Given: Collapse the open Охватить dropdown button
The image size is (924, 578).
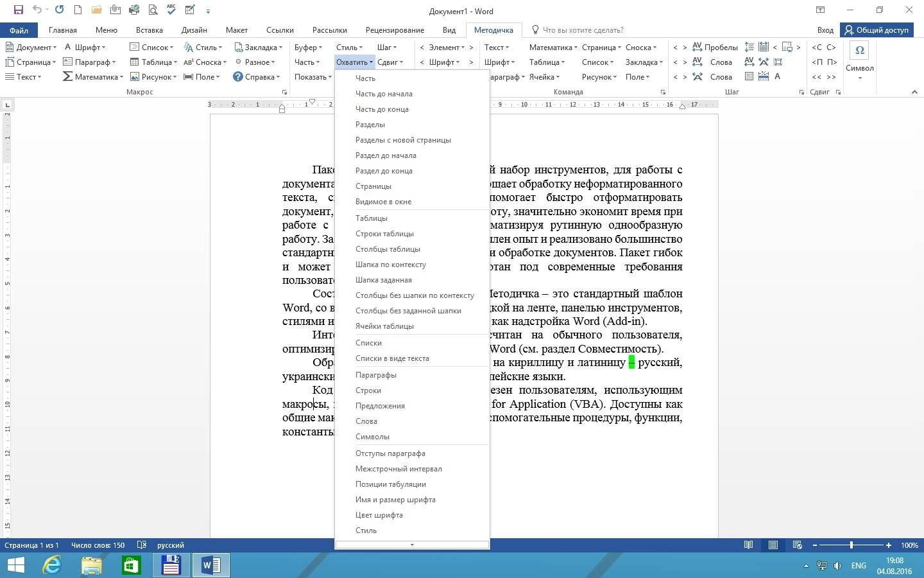Looking at the screenshot, I should [354, 62].
